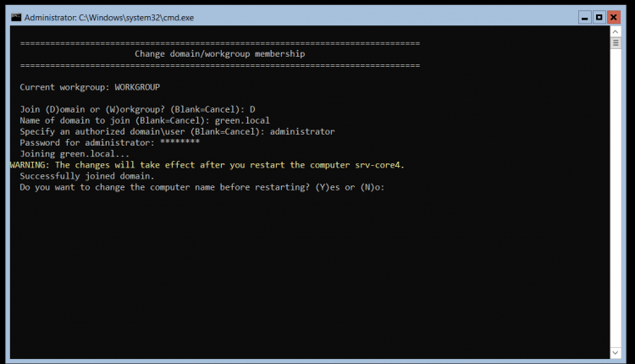
Task: Click the "Successfully joined domain." message
Action: 86,176
